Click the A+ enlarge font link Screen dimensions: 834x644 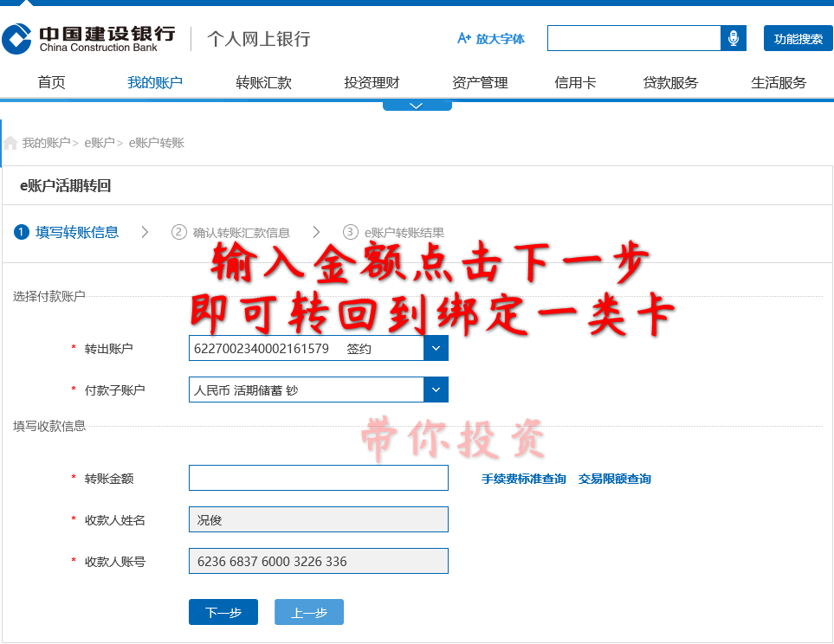(x=490, y=39)
